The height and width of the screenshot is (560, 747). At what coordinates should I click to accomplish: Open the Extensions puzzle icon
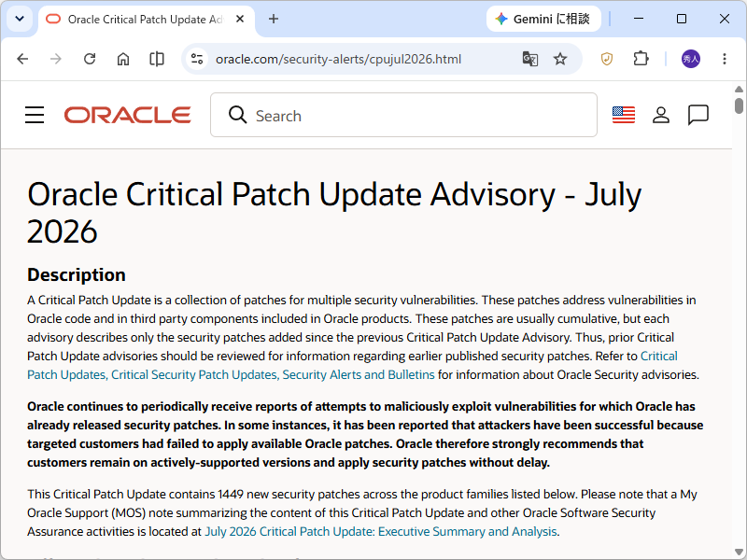(x=641, y=59)
